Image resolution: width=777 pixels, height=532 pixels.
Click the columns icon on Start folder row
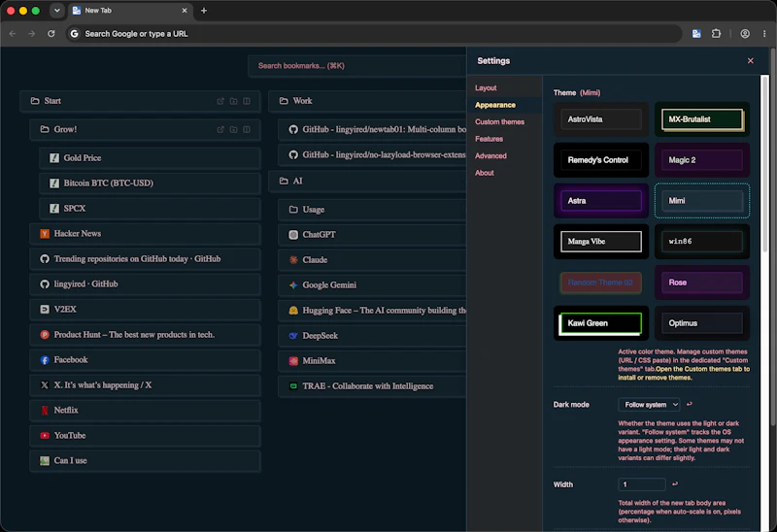pos(247,101)
